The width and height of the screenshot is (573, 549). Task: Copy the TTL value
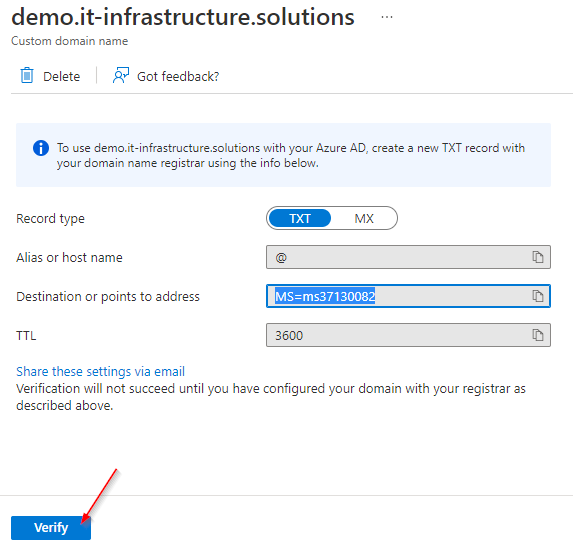(x=538, y=335)
